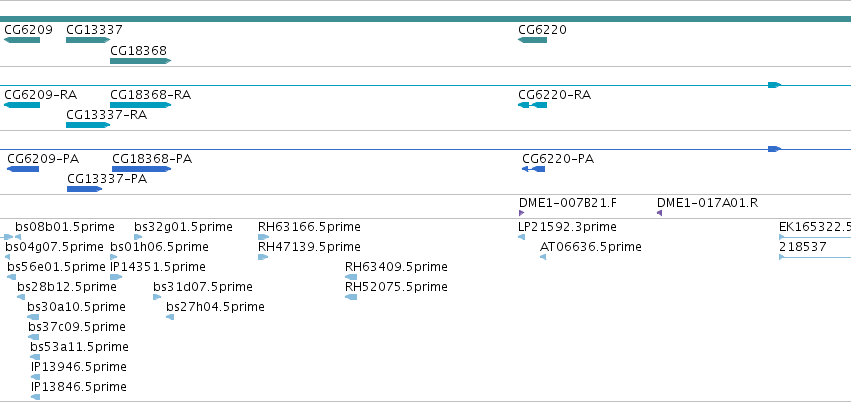Image resolution: width=851 pixels, height=402 pixels.
Task: Select the CG6209 gene arrow glyph
Action: coord(22,40)
